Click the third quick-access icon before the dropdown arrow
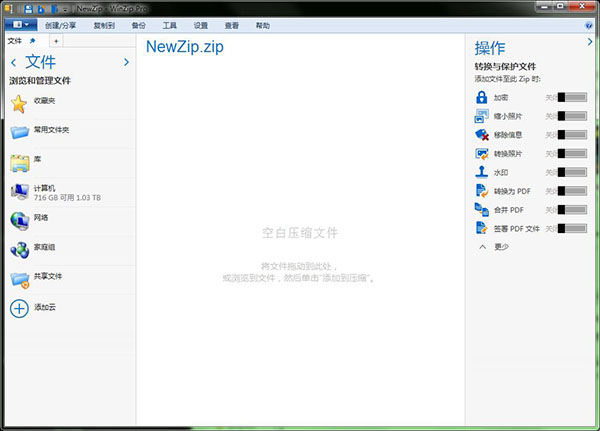The image size is (600, 431). (x=54, y=8)
